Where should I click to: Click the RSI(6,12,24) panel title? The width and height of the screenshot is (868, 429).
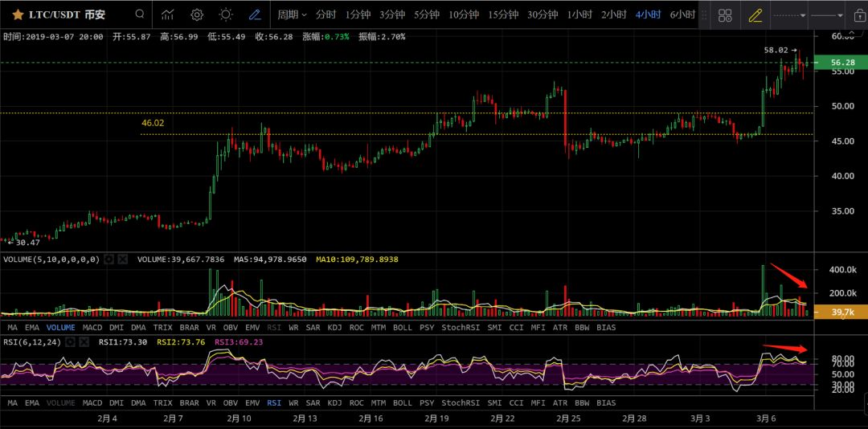[x=32, y=342]
